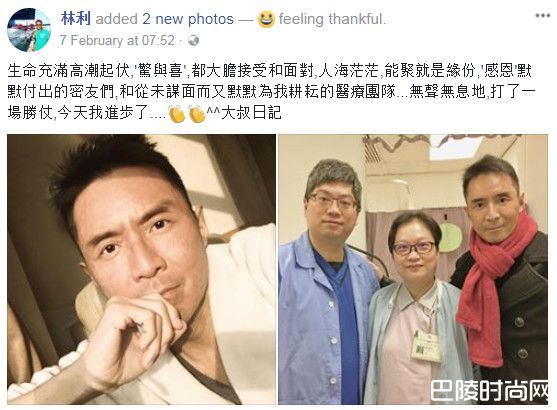This screenshot has width=557, height=410.
Task: Open the 林利 profile picture avatar
Action: tap(29, 30)
